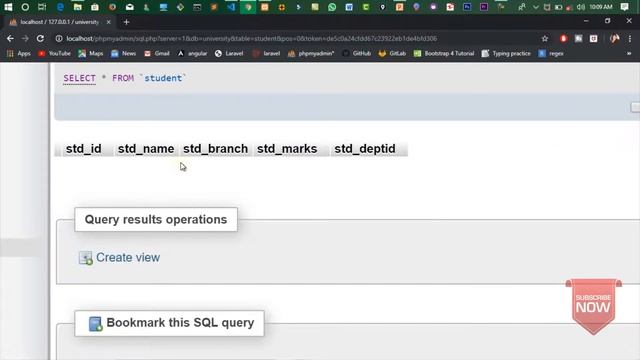Open the GitLab bookmark
This screenshot has height=360, width=640.
(x=392, y=53)
